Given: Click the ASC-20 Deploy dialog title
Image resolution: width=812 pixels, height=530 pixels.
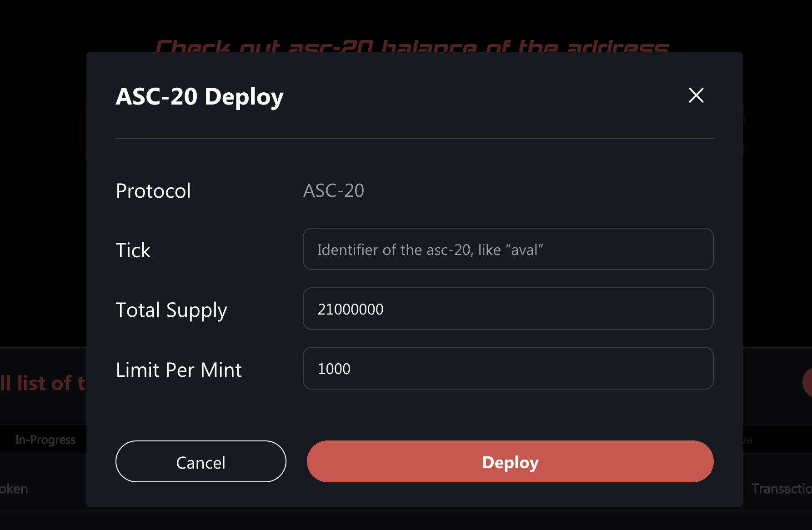Looking at the screenshot, I should [200, 96].
